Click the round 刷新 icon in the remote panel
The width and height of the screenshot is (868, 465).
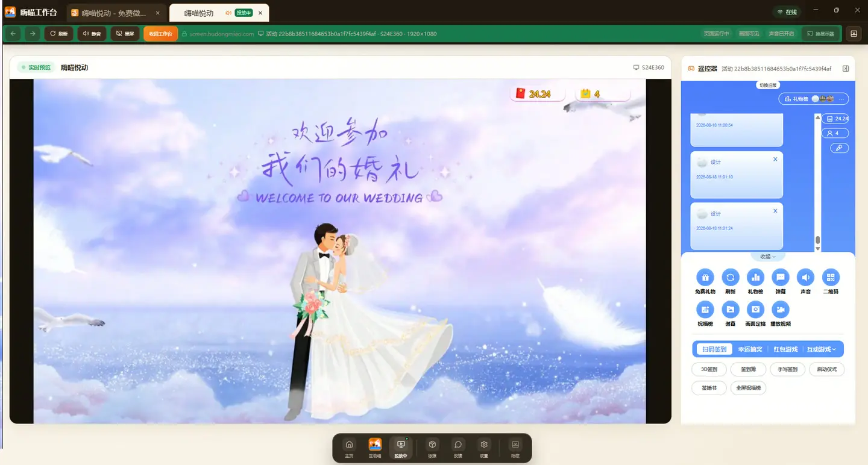click(731, 277)
